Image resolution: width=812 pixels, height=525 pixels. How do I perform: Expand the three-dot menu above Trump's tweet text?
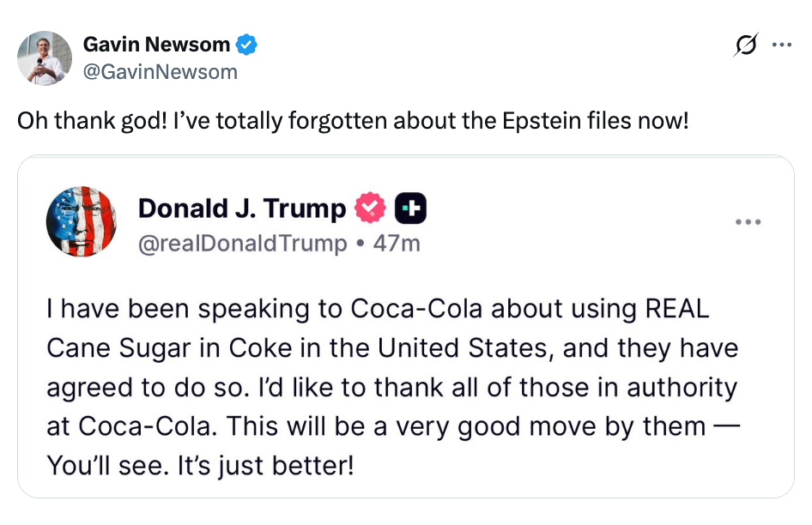click(x=748, y=221)
